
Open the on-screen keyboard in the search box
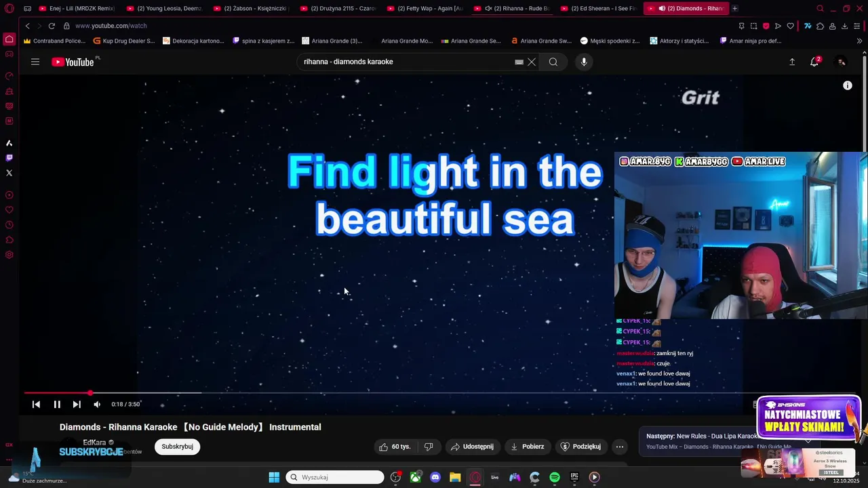pos(519,62)
